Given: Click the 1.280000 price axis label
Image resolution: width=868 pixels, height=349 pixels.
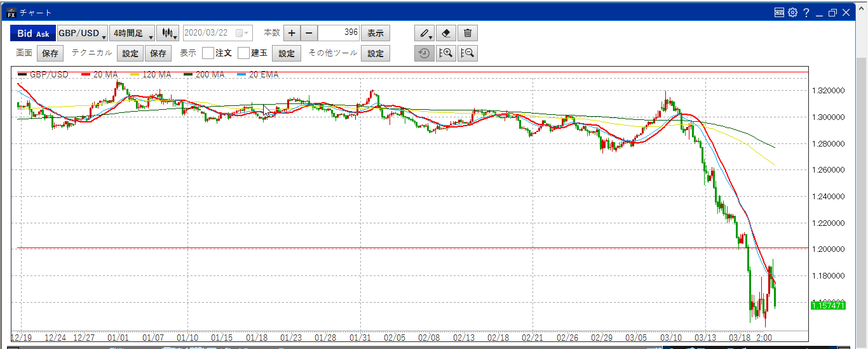Looking at the screenshot, I should pyautogui.click(x=827, y=143).
